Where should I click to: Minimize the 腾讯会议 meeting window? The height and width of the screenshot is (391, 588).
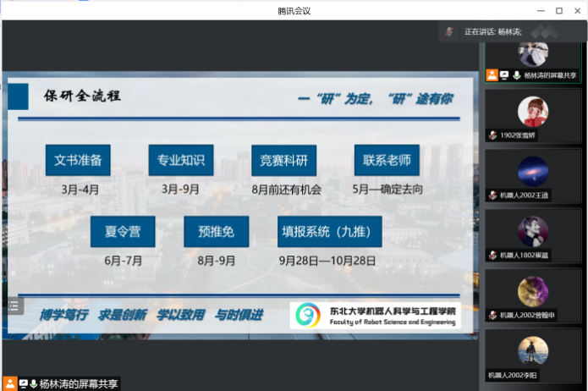click(x=540, y=10)
